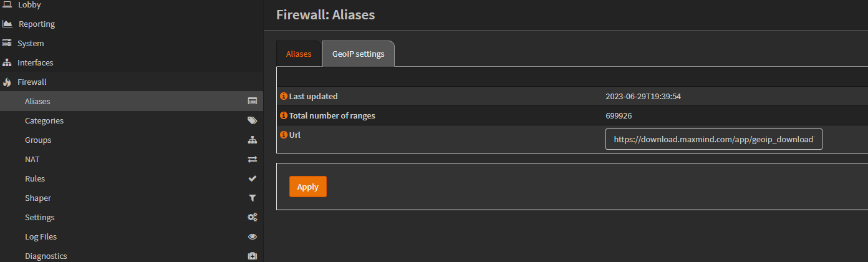Click the Categories tag icon
The width and height of the screenshot is (868, 262).
click(x=253, y=120)
